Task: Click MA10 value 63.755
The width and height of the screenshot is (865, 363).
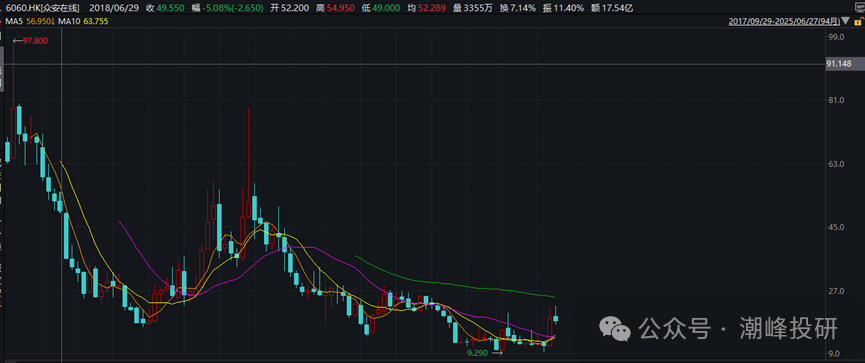Action: [95, 22]
